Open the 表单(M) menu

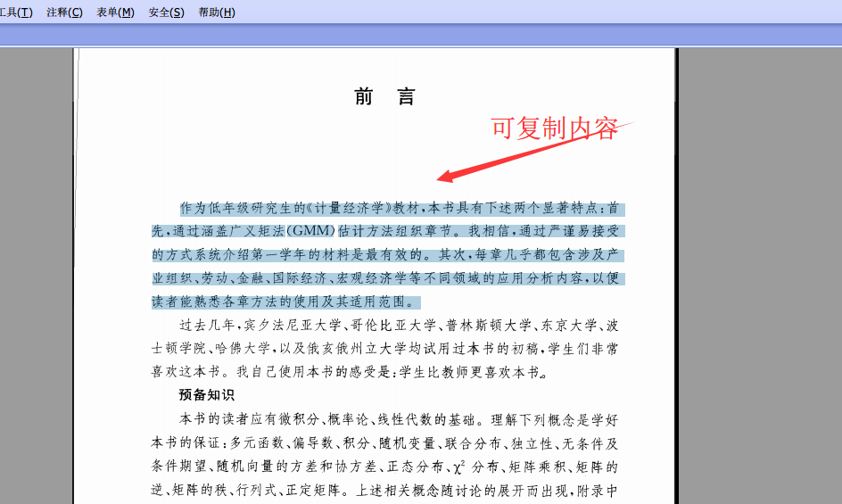click(115, 12)
